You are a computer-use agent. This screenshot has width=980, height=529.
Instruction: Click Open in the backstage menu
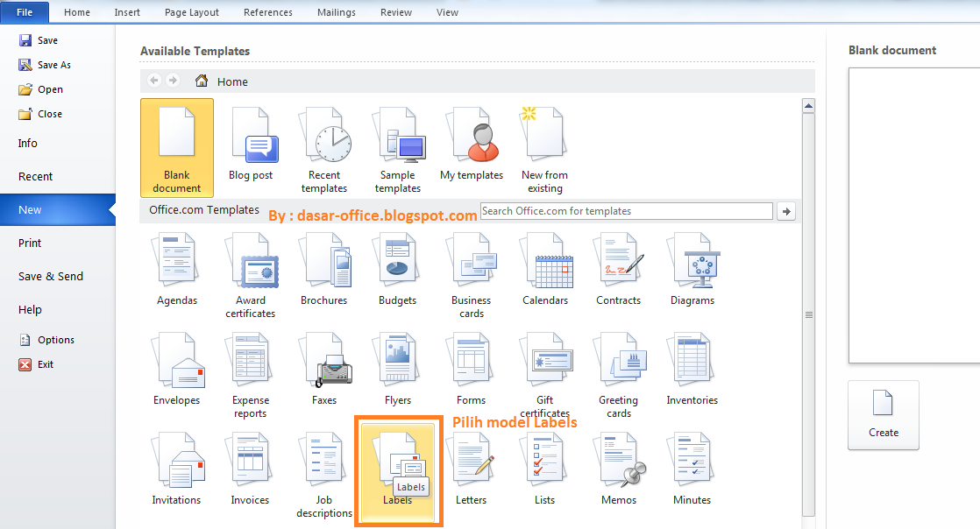click(41, 89)
